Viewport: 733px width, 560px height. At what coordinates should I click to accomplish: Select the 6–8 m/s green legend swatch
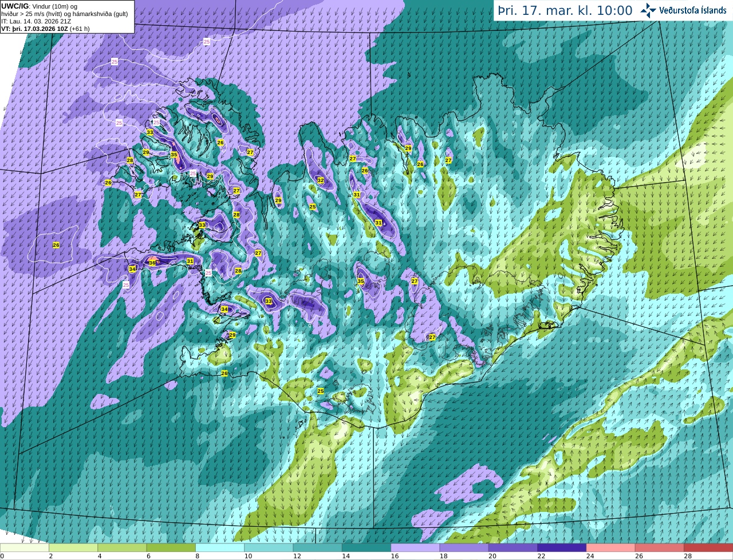click(x=171, y=547)
